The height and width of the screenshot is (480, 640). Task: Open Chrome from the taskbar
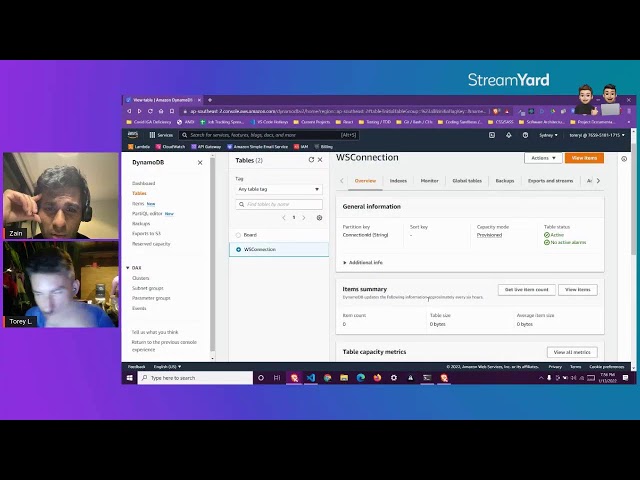[327, 378]
